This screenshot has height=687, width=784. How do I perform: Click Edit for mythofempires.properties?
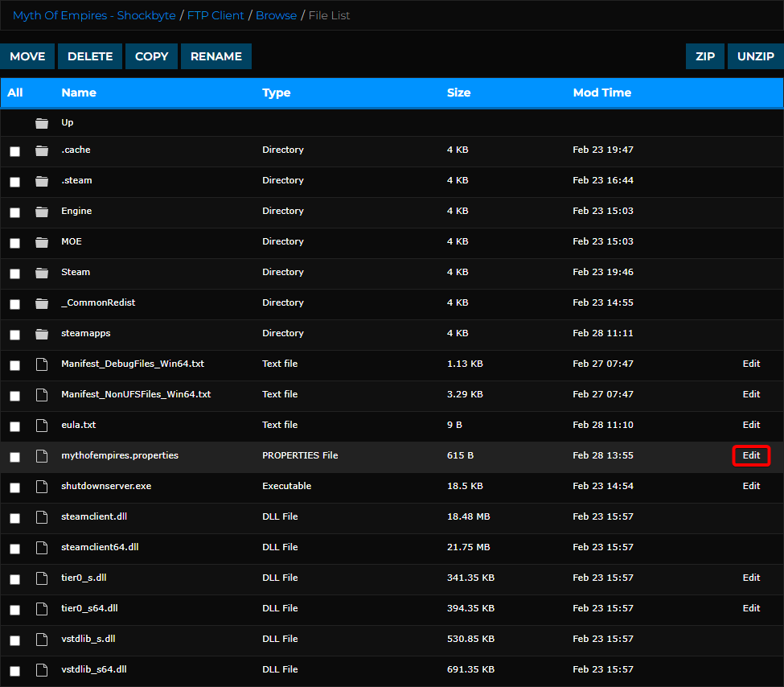tap(751, 455)
